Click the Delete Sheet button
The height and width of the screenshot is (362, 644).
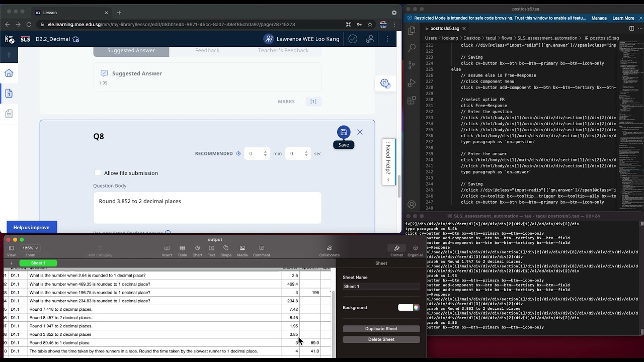381,339
